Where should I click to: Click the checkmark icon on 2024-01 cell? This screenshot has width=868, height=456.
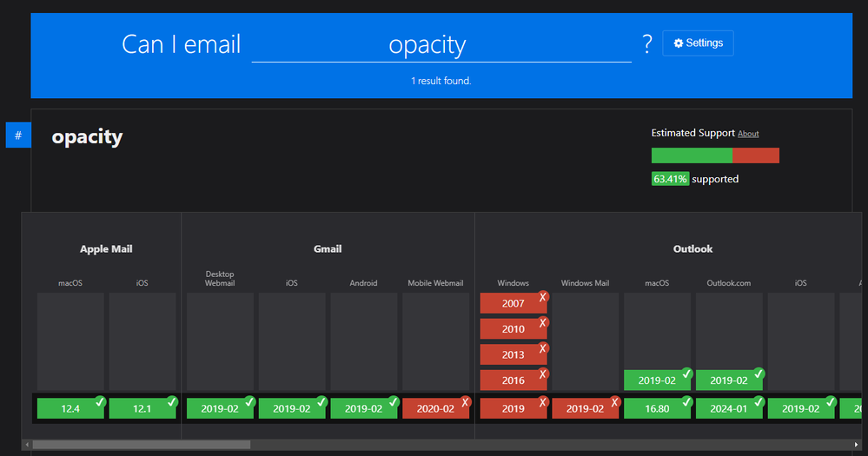pyautogui.click(x=759, y=402)
